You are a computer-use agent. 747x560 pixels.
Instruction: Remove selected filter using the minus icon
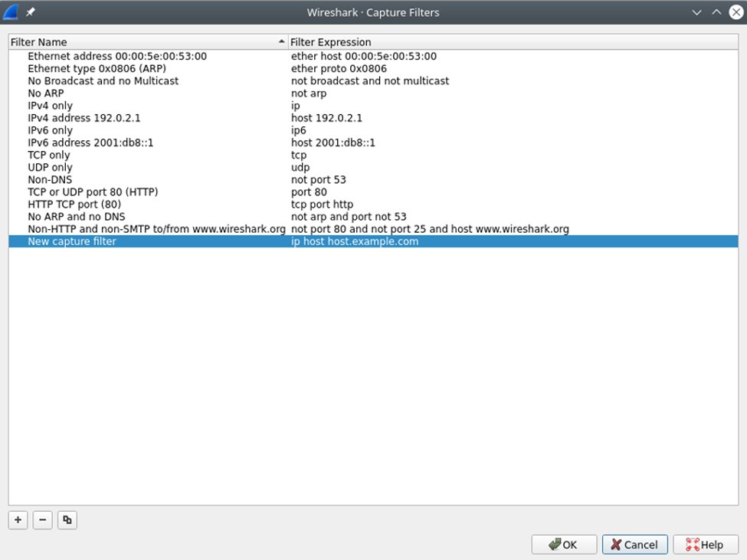point(42,520)
